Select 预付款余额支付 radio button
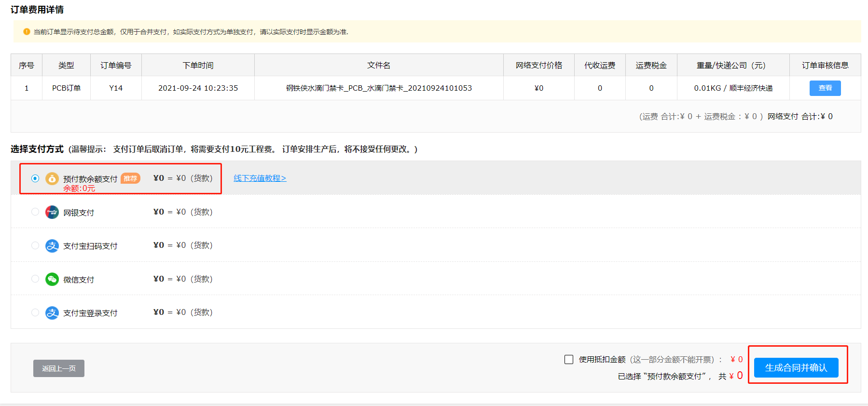Image resolution: width=868 pixels, height=406 pixels. click(x=35, y=178)
